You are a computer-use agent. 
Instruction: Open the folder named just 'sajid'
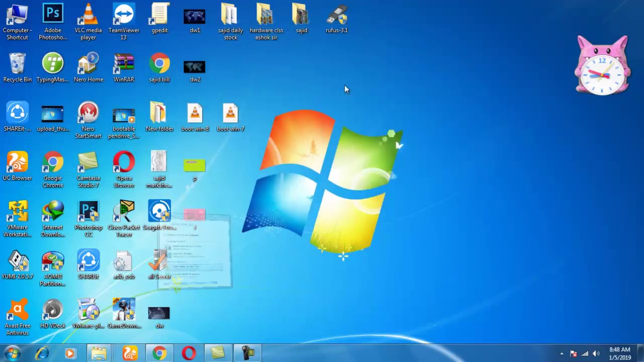pos(301,19)
